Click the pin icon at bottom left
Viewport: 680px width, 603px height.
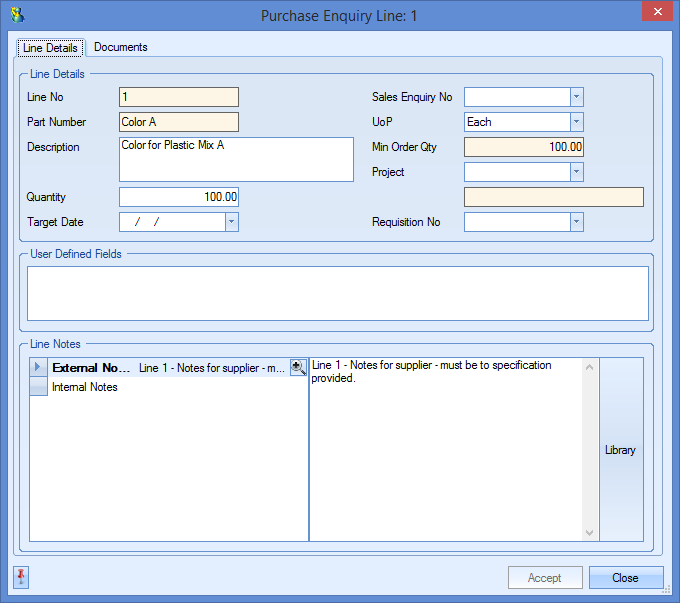(x=21, y=577)
